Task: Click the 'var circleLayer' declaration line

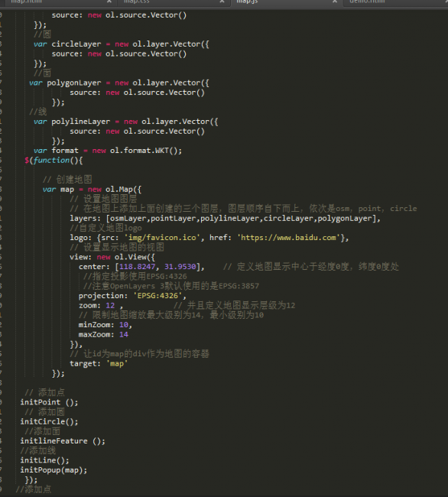Action: click(122, 44)
